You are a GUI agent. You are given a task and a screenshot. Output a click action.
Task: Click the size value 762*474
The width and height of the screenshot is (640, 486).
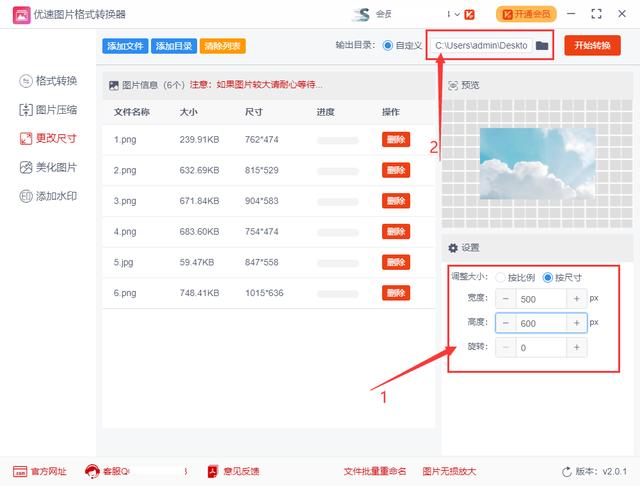pyautogui.click(x=262, y=140)
